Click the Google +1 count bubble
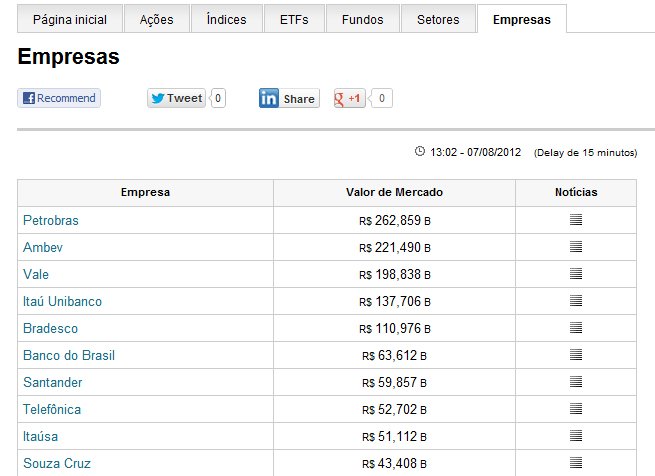This screenshot has height=476, width=655. 381,98
